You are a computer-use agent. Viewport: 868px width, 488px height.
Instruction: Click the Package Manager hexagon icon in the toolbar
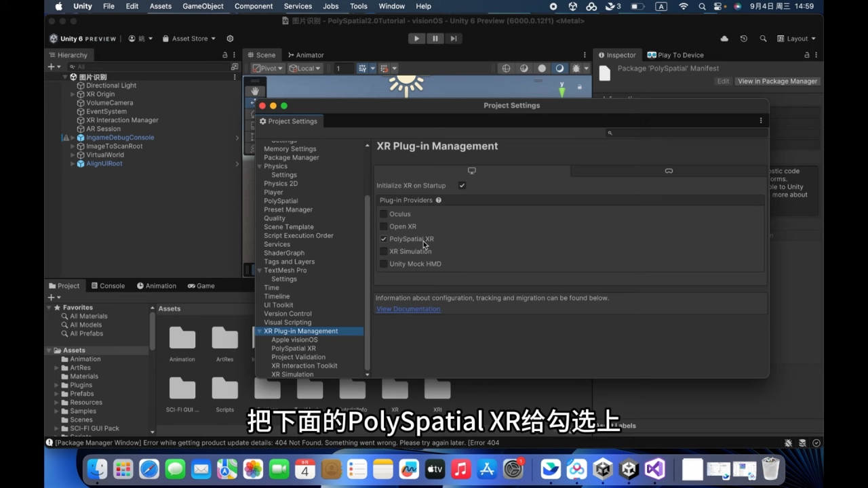[230, 39]
